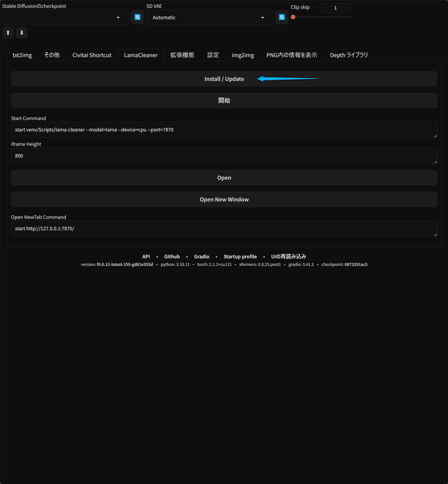Refresh the Stable Diffusion checkpoint list
This screenshot has height=484, width=448.
[137, 17]
